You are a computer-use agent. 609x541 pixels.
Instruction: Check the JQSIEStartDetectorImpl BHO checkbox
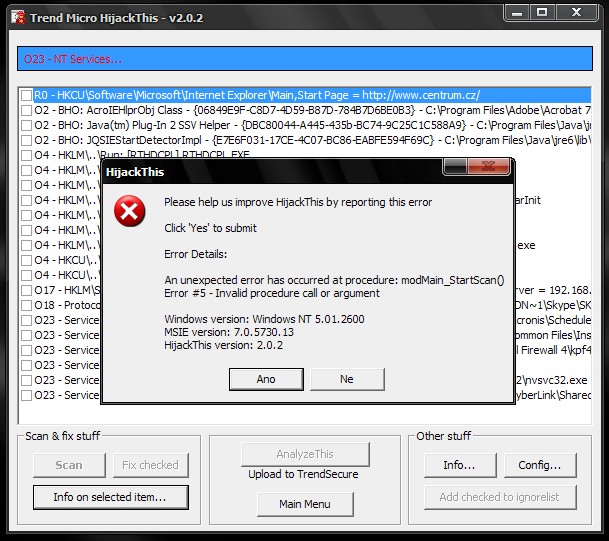click(26, 141)
